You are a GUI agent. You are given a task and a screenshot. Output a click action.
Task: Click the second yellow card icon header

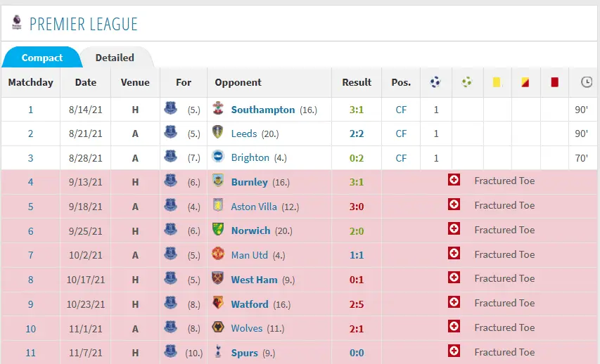pyautogui.click(x=525, y=82)
